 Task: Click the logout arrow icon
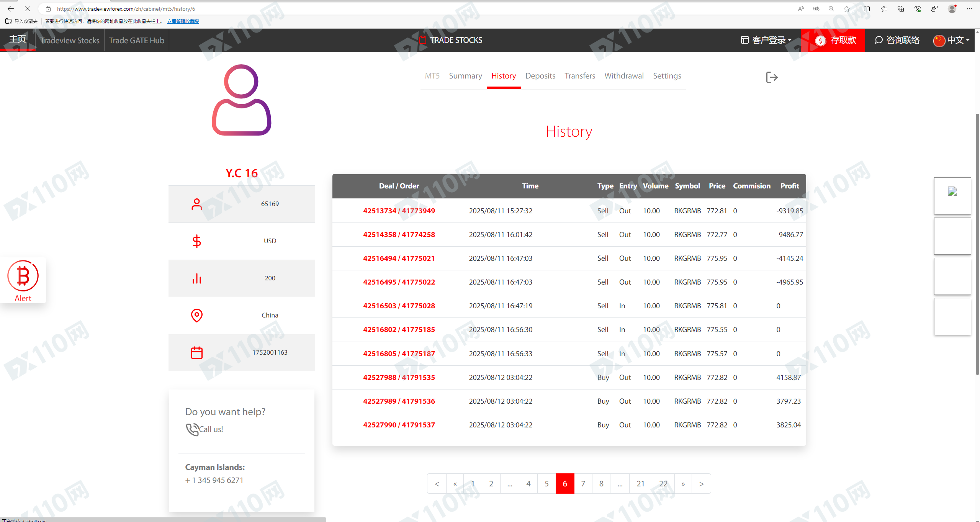pos(771,77)
